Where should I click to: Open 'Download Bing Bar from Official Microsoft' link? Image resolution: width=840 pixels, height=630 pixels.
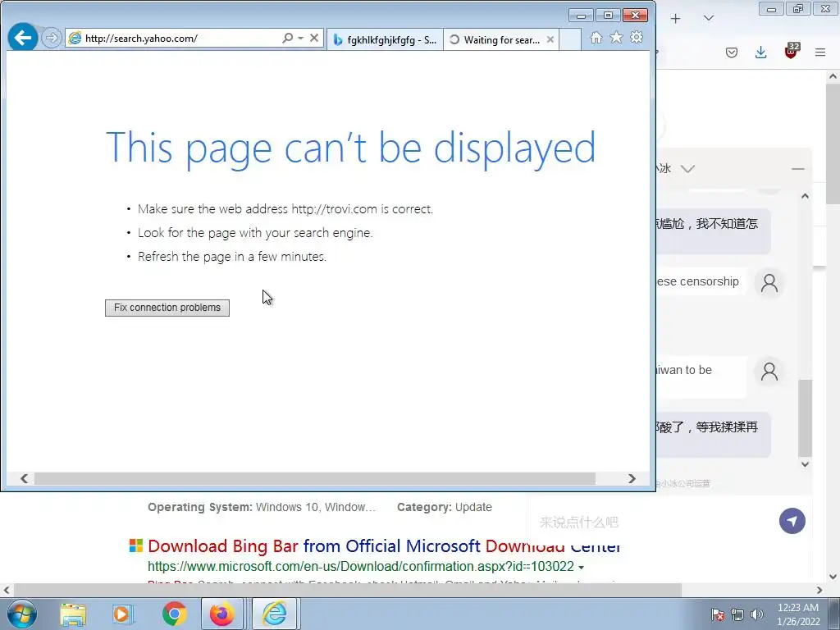click(384, 546)
